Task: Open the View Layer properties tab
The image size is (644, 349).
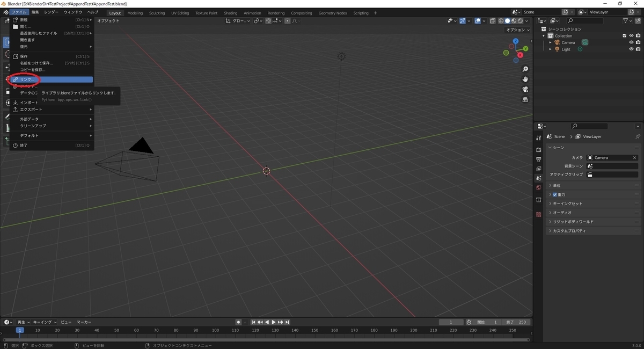Action: [x=539, y=169]
